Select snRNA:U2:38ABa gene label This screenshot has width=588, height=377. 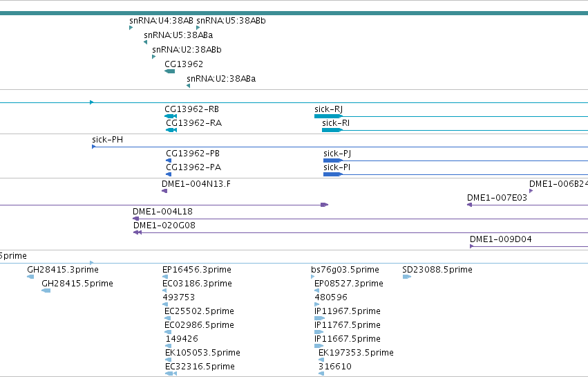[x=221, y=79]
